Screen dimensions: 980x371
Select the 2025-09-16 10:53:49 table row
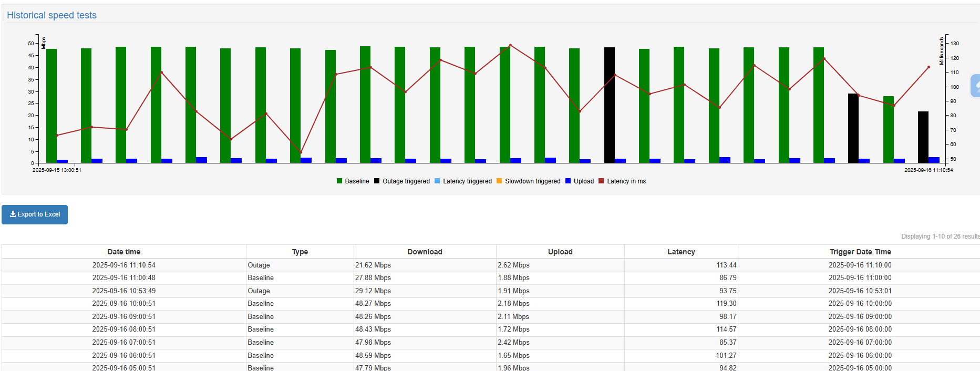coord(123,291)
